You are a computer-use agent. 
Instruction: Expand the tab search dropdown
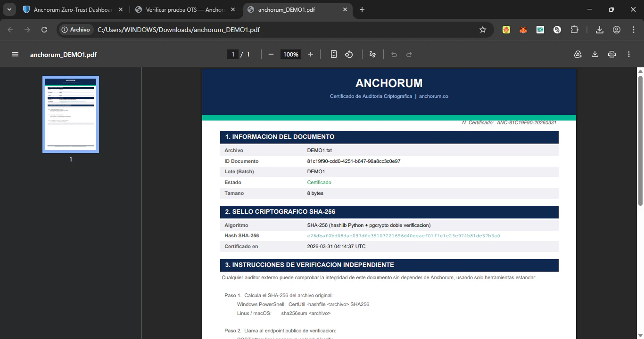tap(9, 9)
